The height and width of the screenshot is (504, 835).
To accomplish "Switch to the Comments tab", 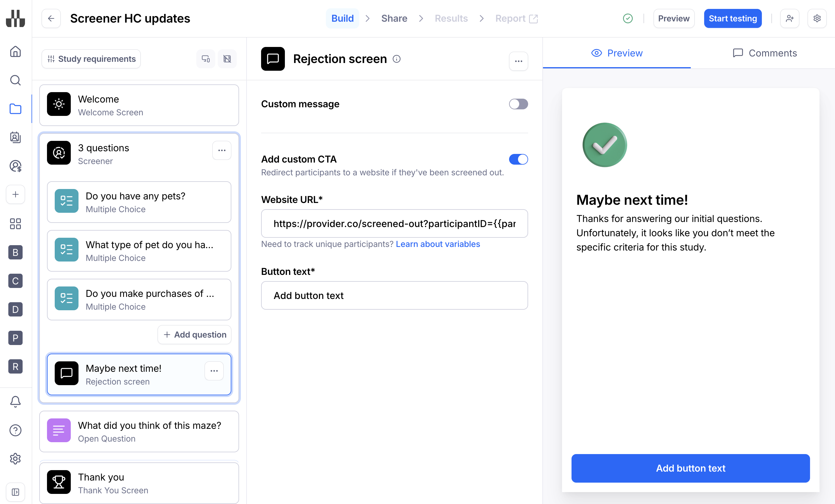I will click(765, 53).
